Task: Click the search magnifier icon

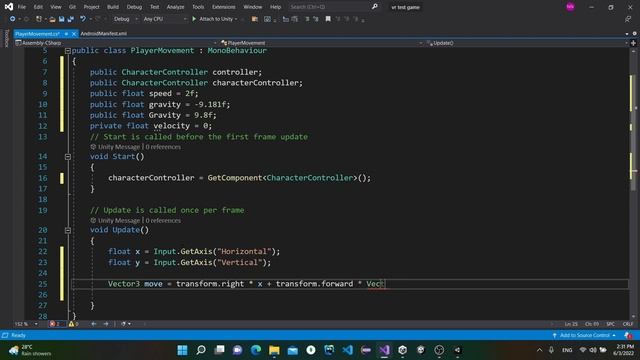Action: coord(374,7)
